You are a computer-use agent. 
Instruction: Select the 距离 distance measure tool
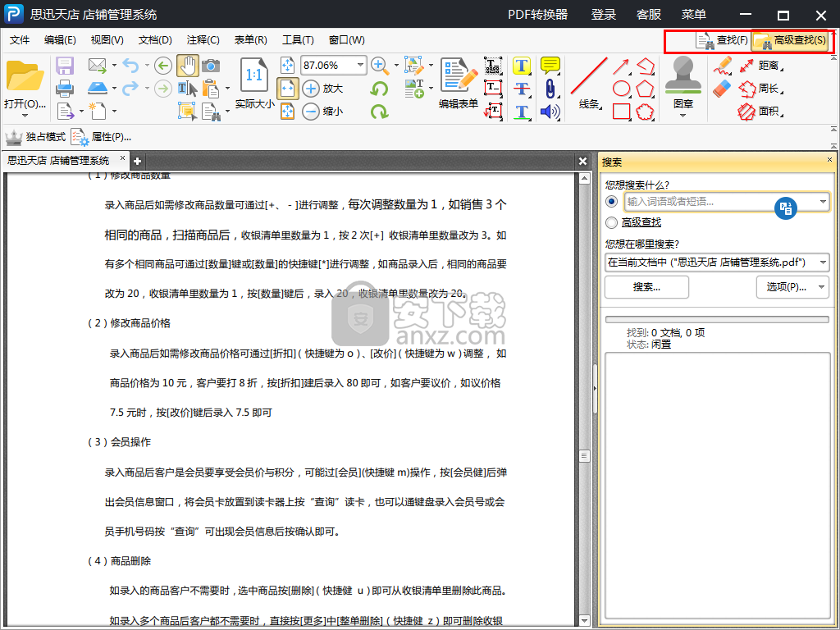(760, 66)
